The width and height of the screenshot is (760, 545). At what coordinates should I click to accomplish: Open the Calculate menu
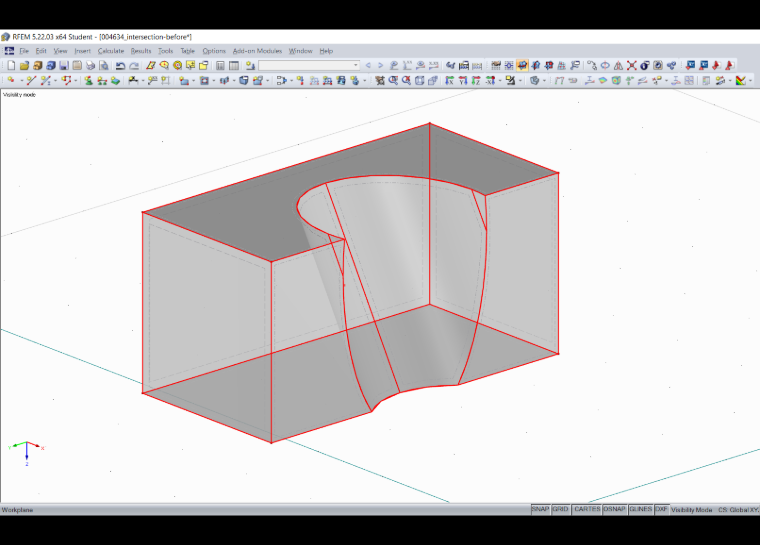111,51
